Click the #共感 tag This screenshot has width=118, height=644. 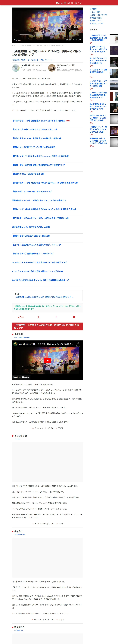pyautogui.click(x=42, y=60)
